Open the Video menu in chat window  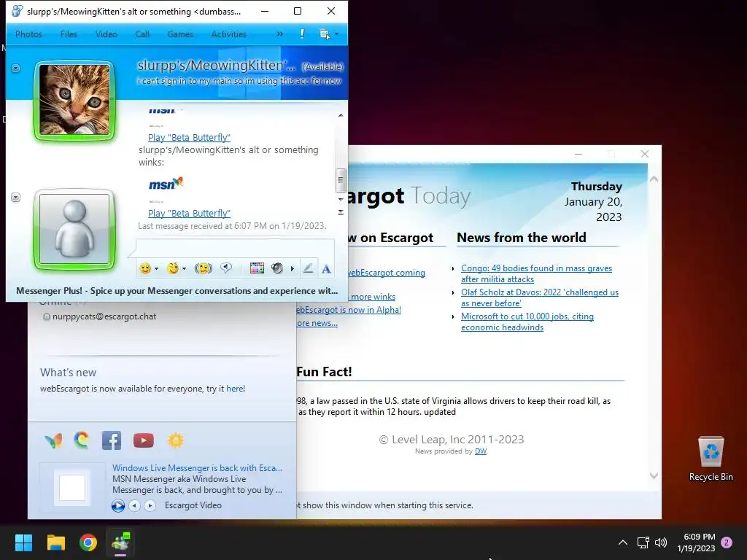[107, 34]
